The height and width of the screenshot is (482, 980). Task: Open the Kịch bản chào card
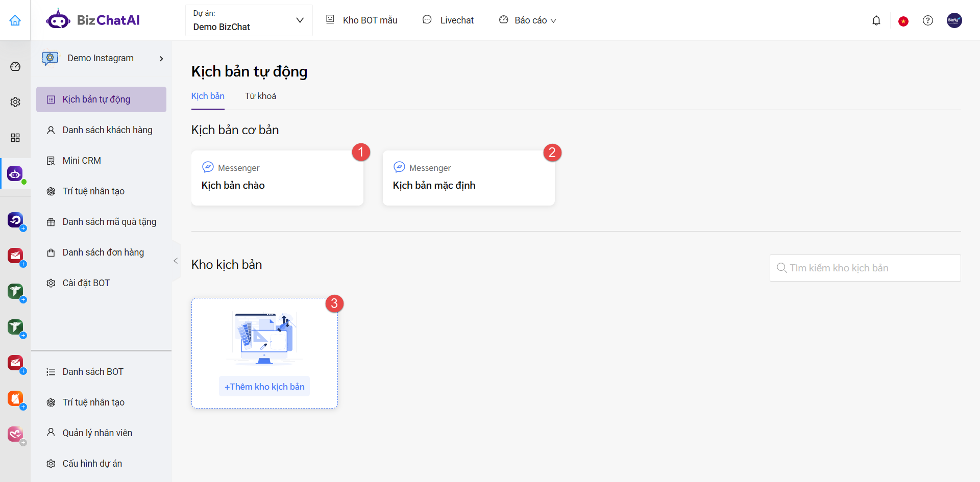277,178
